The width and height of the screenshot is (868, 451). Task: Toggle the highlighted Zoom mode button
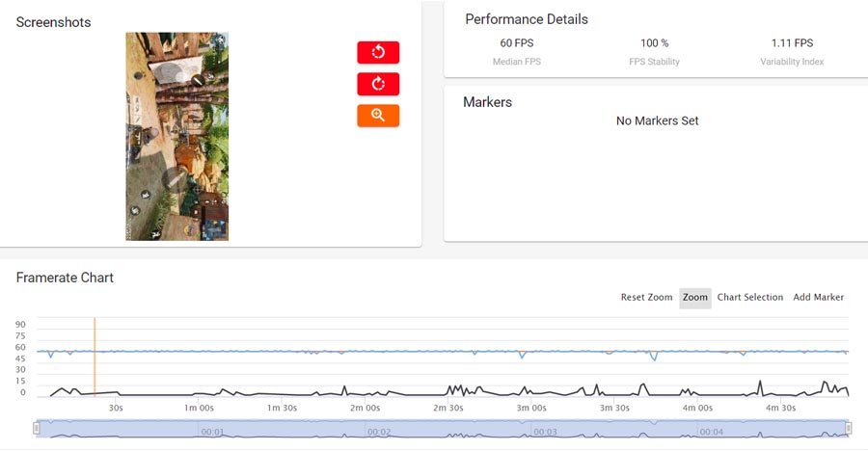point(695,297)
